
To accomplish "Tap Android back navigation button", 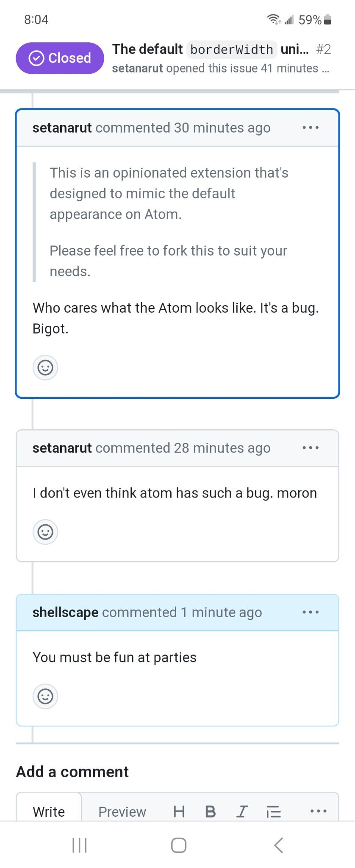I will pos(278,845).
